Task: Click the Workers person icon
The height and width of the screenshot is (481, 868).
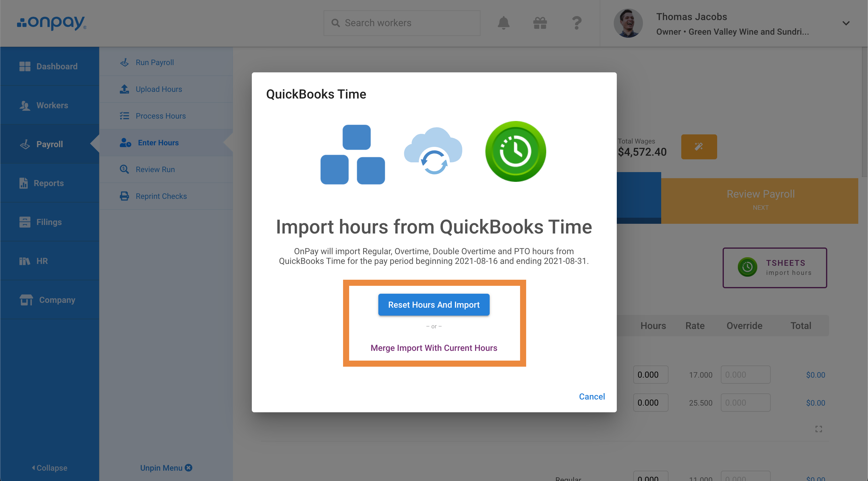Action: tap(25, 106)
